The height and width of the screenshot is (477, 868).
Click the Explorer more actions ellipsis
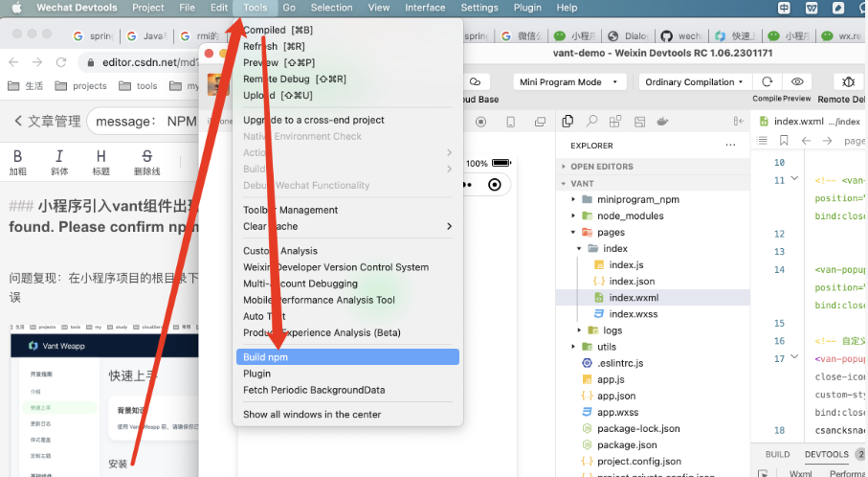[x=731, y=146]
